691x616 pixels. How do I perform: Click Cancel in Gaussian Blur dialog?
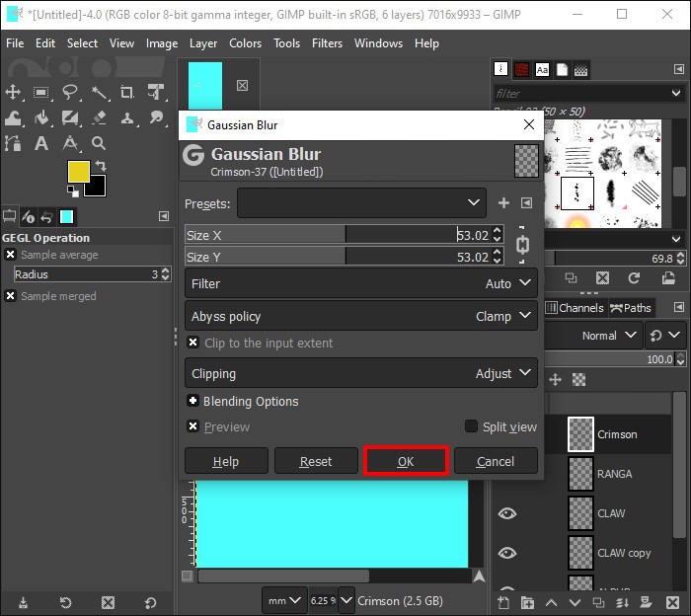(496, 461)
